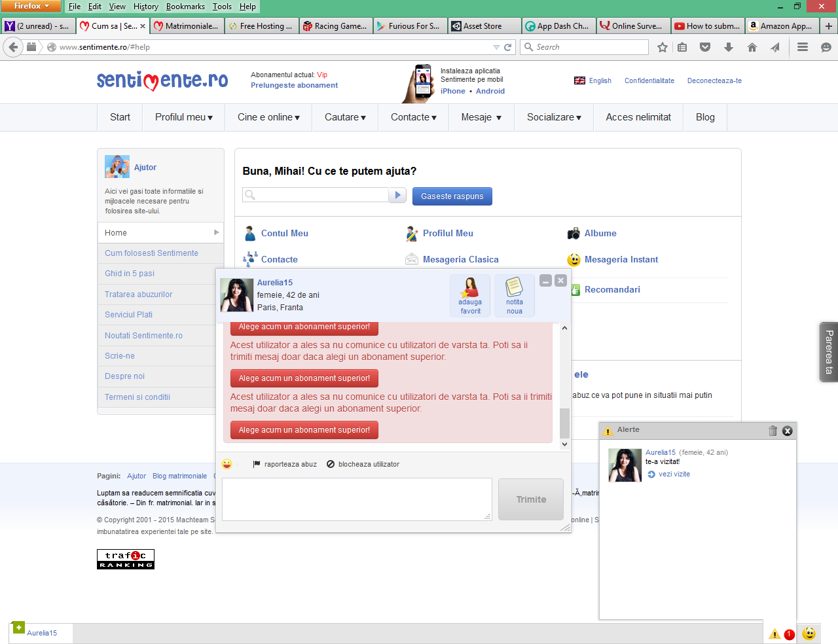Open the Bookmarks menu

[185, 7]
